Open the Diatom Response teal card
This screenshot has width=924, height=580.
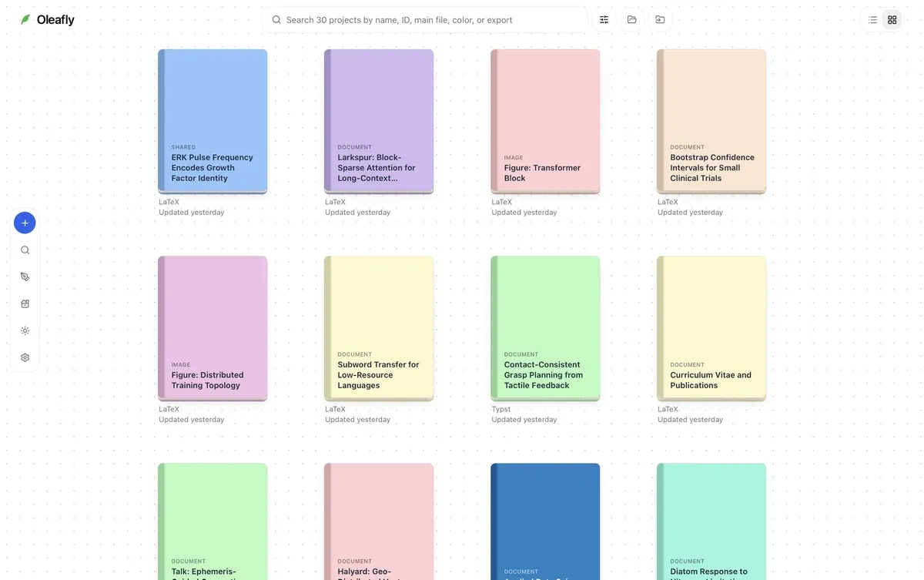point(711,521)
